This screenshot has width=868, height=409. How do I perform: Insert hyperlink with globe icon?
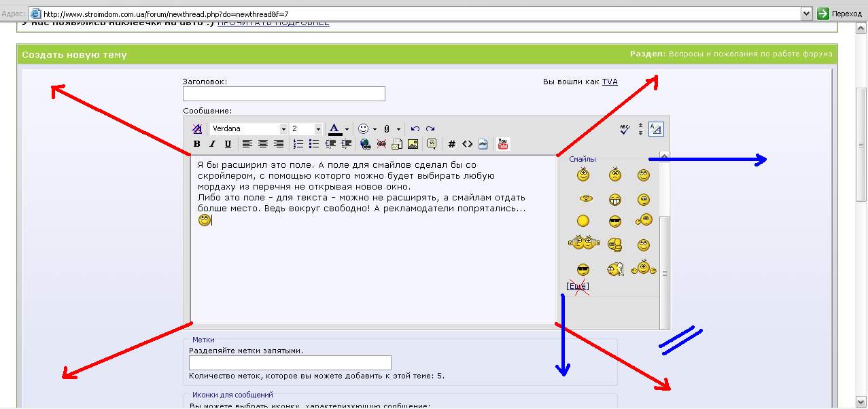tap(366, 144)
